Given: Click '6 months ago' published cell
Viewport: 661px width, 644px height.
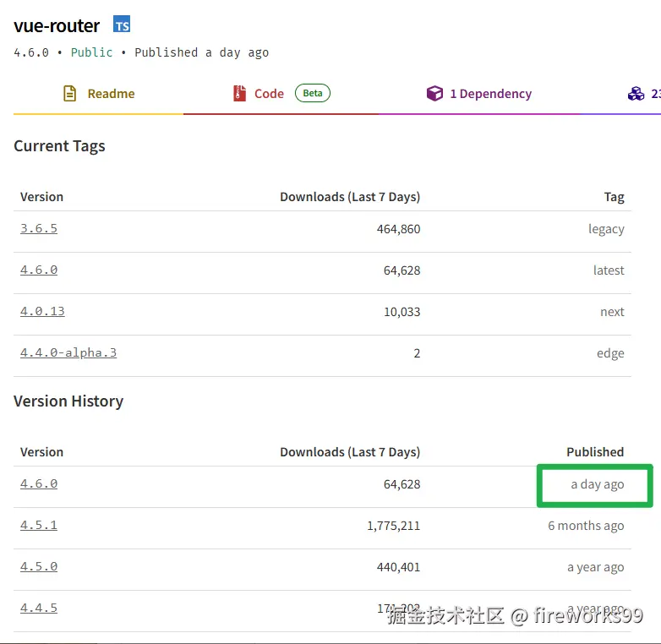Looking at the screenshot, I should tap(586, 526).
